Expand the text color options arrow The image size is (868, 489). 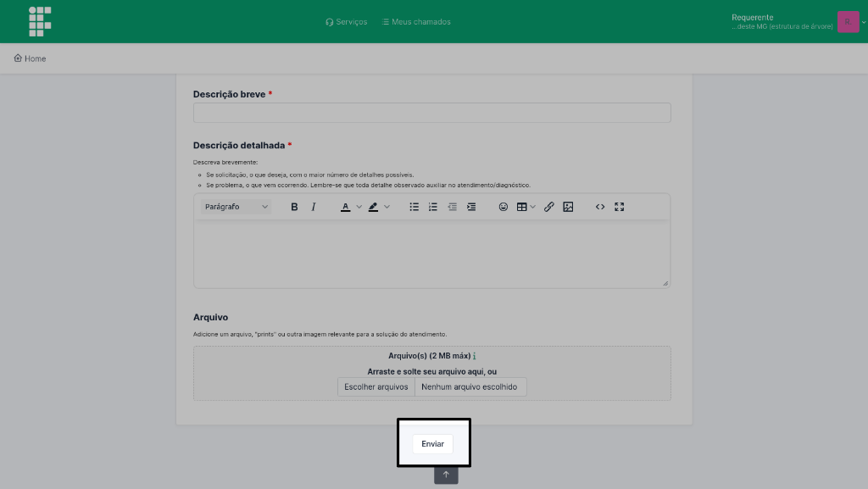[359, 207]
